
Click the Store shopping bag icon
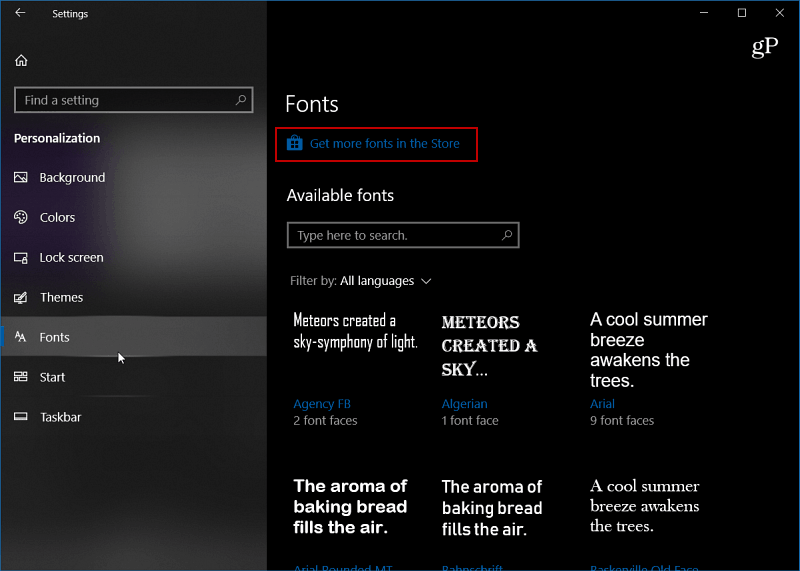[294, 143]
